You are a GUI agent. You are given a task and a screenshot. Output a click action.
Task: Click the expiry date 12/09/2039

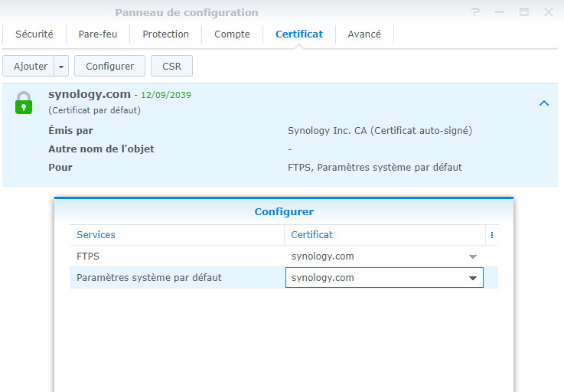pos(166,95)
